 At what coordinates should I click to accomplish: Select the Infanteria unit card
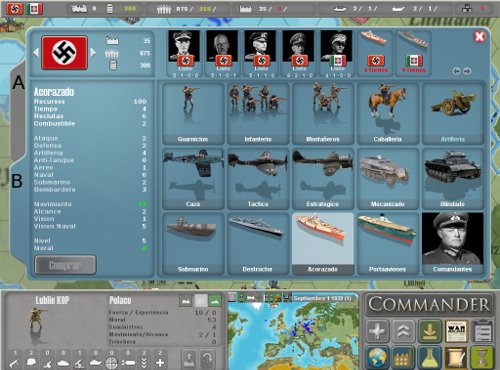tap(258, 113)
